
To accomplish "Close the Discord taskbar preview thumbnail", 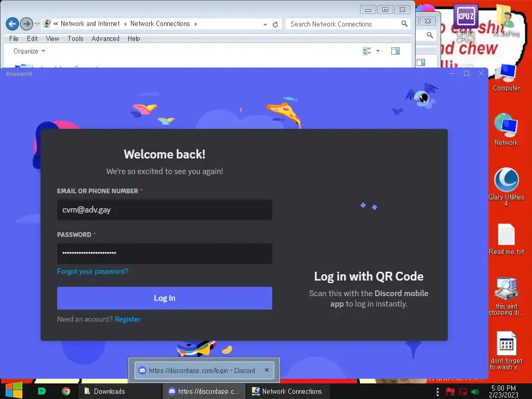I will [267, 370].
